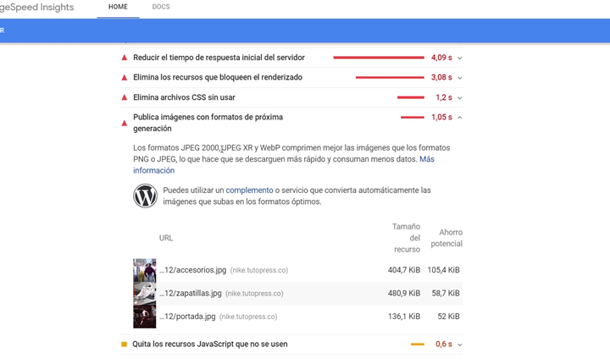Image resolution: width=610 pixels, height=364 pixels.
Task: Expand the 1,2 s unused CSS chevron
Action: pos(460,97)
